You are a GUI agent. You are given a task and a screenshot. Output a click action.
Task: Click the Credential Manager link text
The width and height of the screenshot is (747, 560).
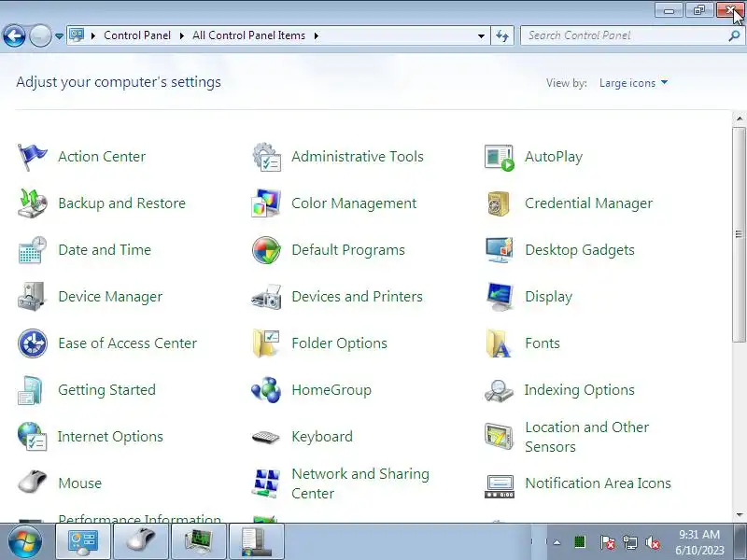click(x=588, y=203)
